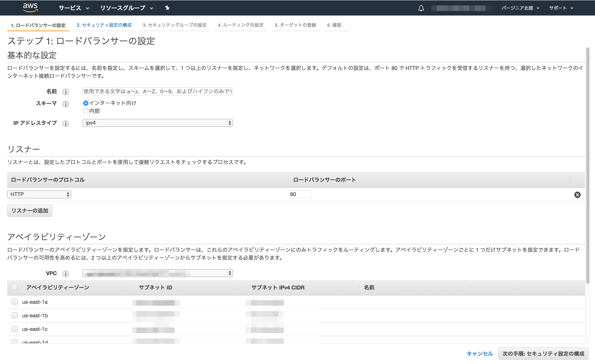Image resolution: width=595 pixels, height=364 pixels.
Task: Check the us-east-1b availability zone
Action: coord(14,315)
